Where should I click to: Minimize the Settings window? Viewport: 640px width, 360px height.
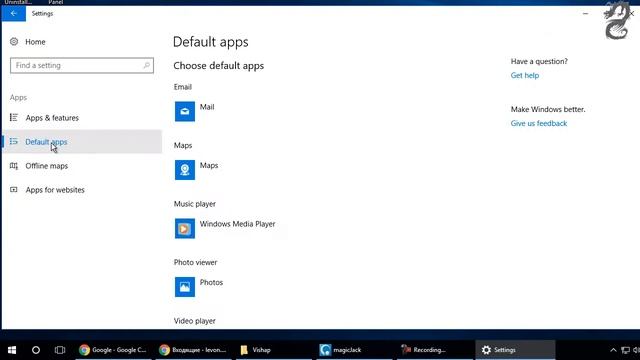click(585, 13)
